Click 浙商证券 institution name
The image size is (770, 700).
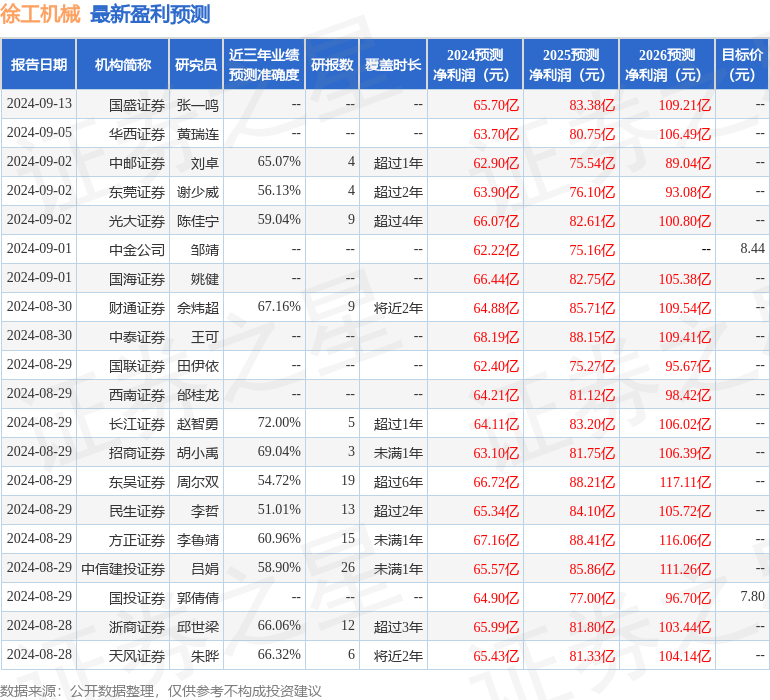coord(137,627)
